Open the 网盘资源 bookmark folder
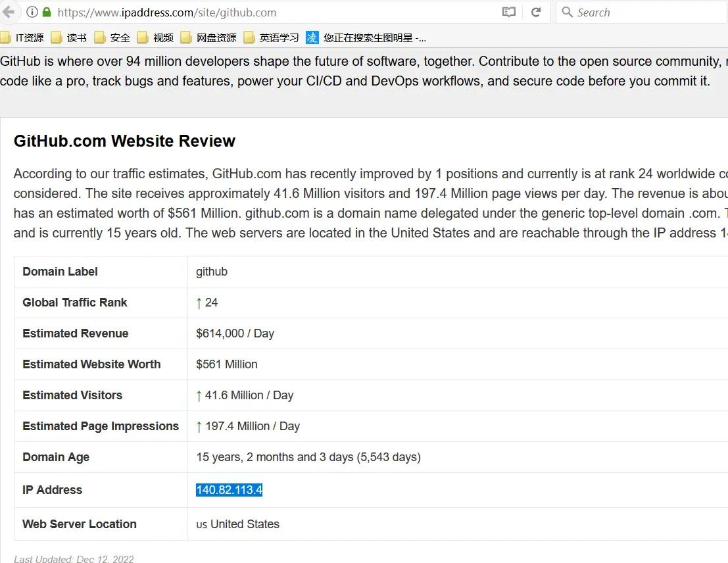 pos(208,37)
